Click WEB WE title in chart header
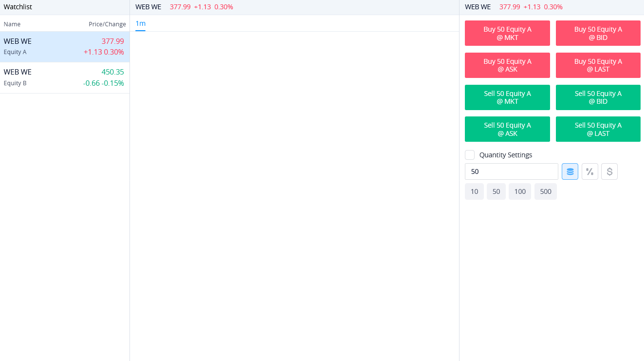This screenshot has height=361, width=644. click(148, 7)
